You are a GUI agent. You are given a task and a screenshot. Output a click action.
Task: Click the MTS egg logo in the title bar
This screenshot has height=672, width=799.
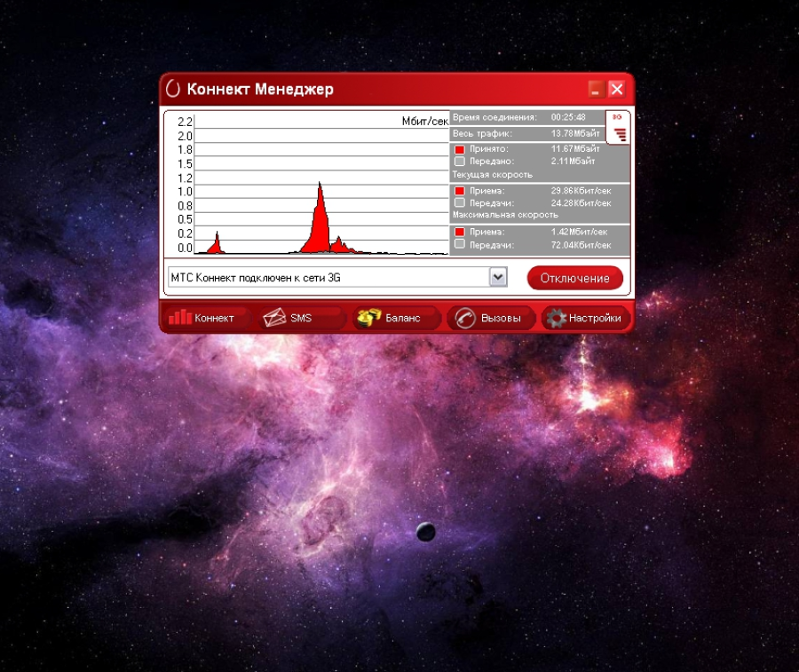tap(173, 89)
